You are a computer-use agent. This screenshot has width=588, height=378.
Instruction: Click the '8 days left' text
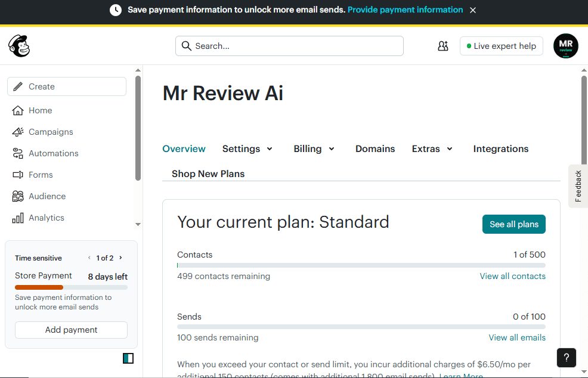pyautogui.click(x=107, y=277)
